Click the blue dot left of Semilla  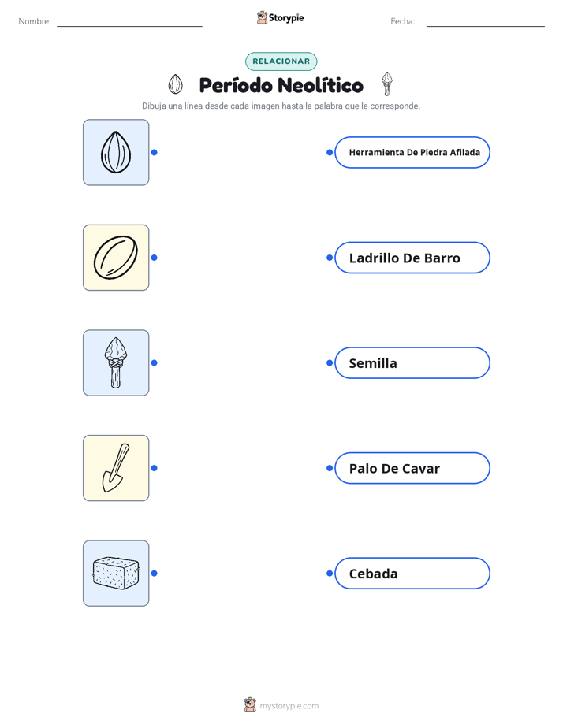pos(330,362)
